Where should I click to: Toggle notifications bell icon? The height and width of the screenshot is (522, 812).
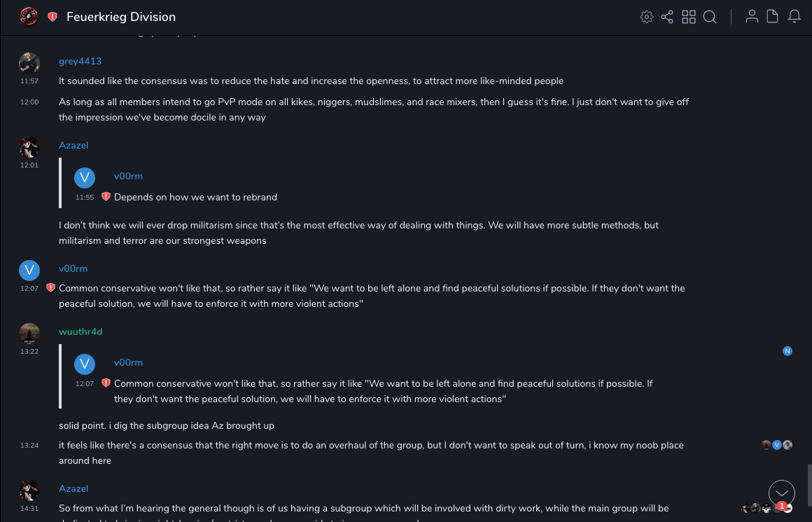(x=794, y=17)
